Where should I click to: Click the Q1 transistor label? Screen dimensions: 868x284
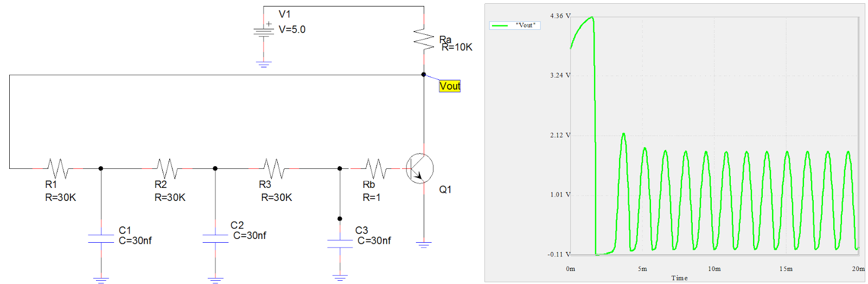point(445,190)
